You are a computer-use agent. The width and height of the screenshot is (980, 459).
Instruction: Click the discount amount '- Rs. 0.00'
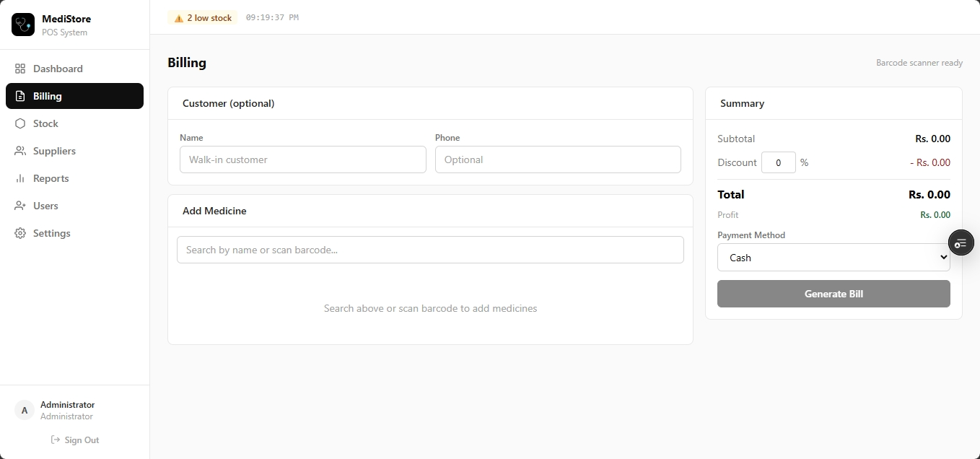point(930,162)
